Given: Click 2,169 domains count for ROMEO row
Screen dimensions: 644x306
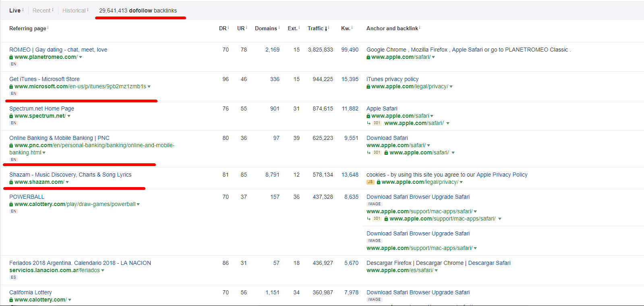Looking at the screenshot, I should tap(272, 50).
